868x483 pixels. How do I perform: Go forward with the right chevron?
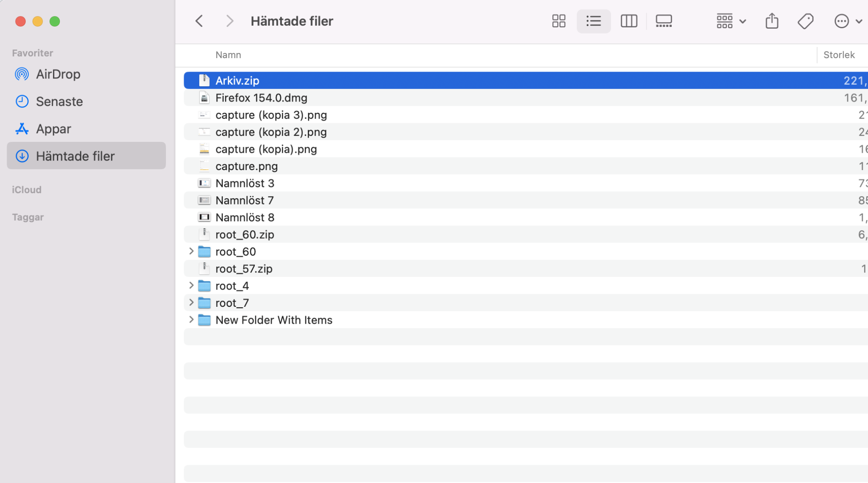(230, 21)
